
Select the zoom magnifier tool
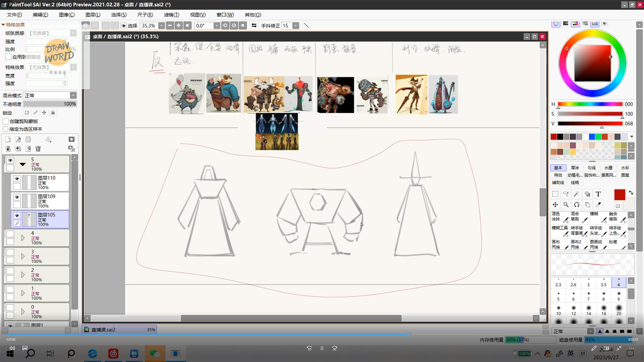(566, 205)
